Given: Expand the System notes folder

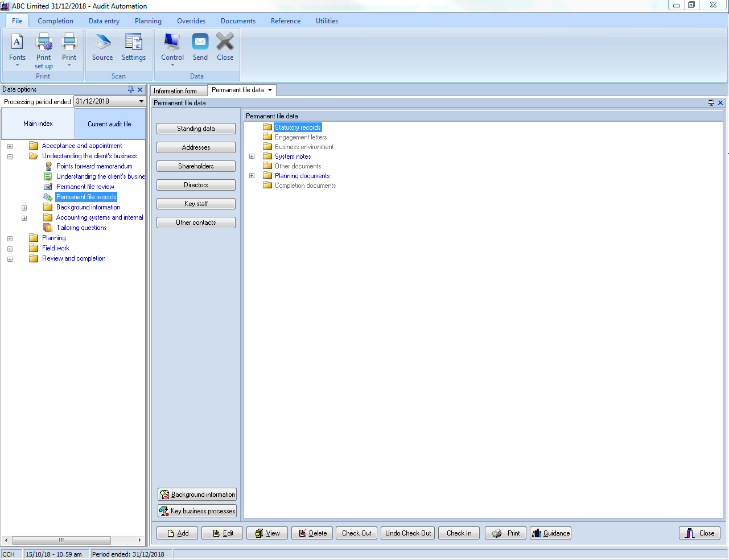Looking at the screenshot, I should tap(252, 156).
